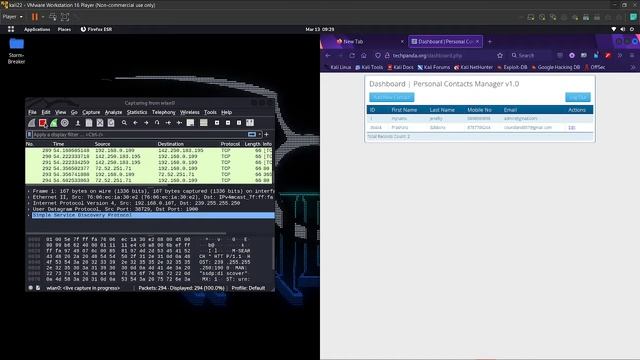Toggle auto-scroll during live capture

tap(190, 123)
